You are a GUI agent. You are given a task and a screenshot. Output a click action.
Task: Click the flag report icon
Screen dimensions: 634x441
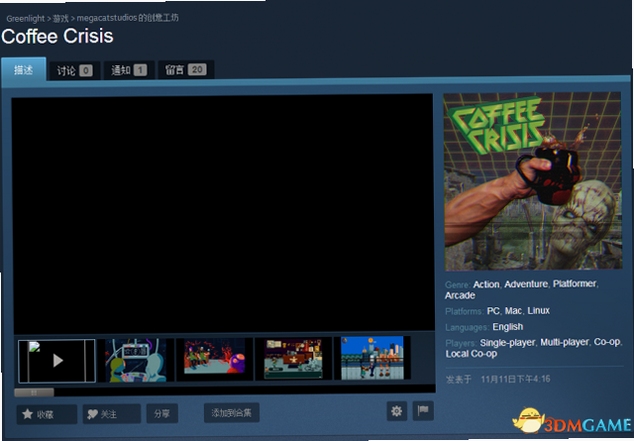(x=423, y=411)
